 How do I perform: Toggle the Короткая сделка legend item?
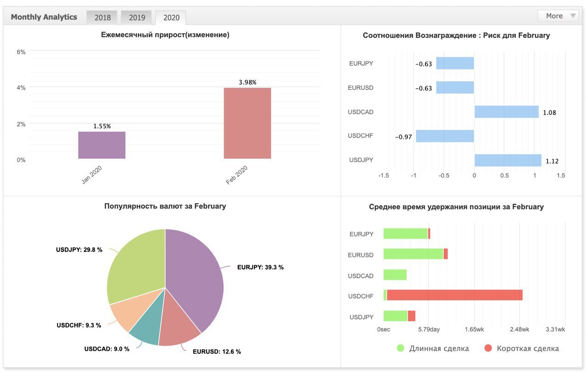coord(521,349)
